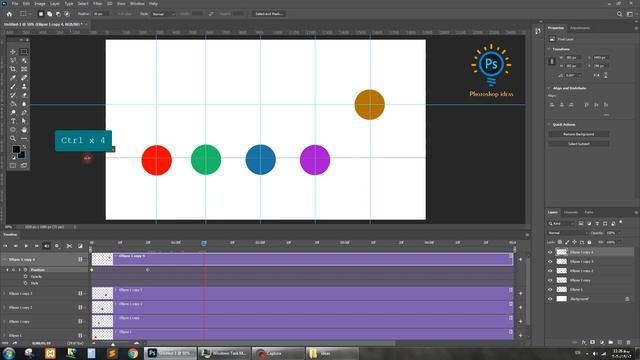Image resolution: width=640 pixels, height=360 pixels.
Task: Click the blue timeline playhead marker
Action: [x=204, y=243]
